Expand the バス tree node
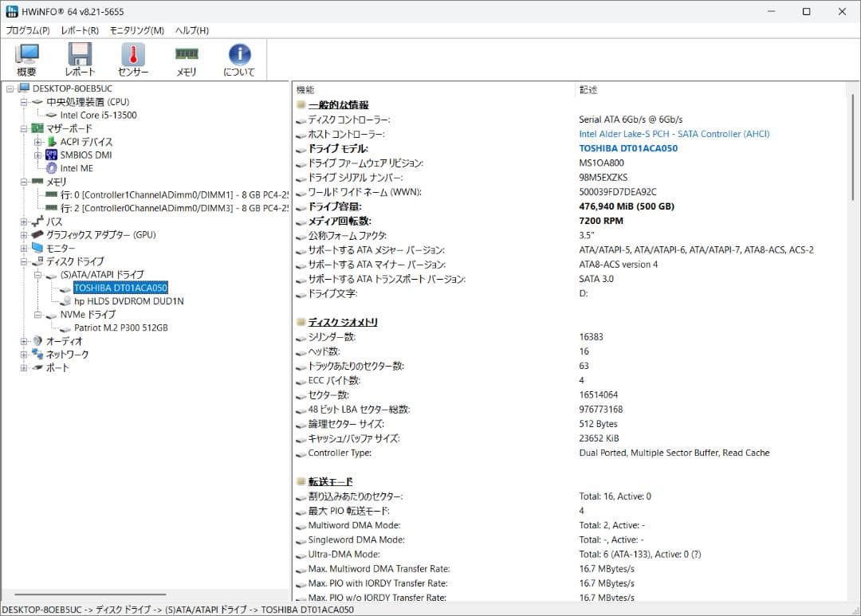 25,222
